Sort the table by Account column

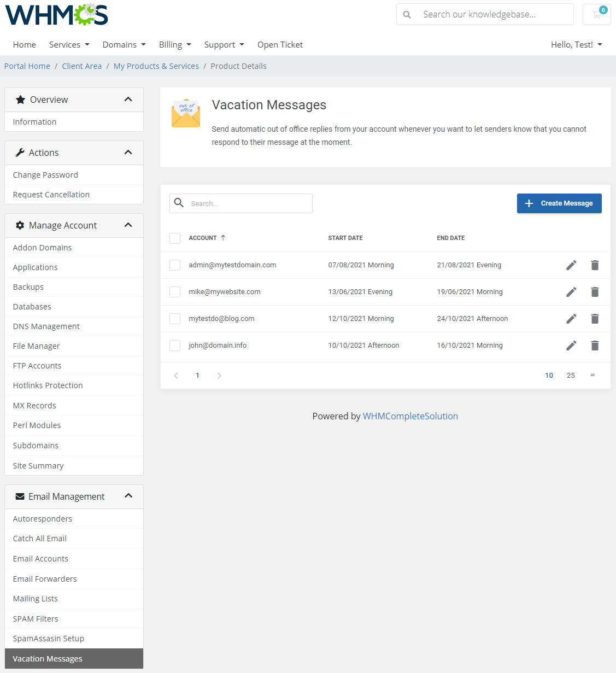pos(203,238)
